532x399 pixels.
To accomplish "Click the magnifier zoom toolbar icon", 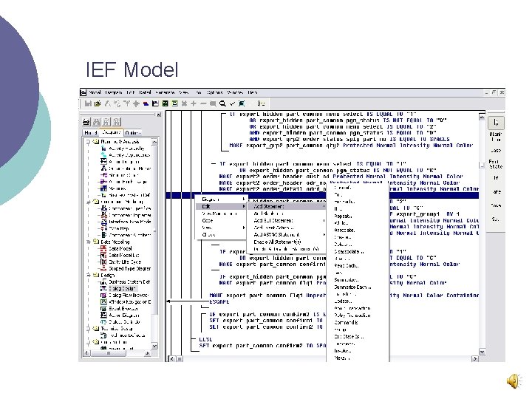I will click(222, 103).
